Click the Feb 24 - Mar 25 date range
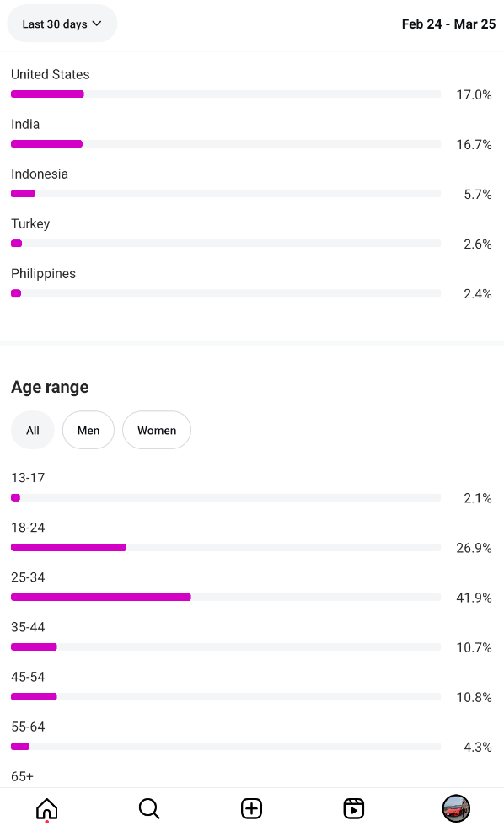Viewport: 504px width, 826px height. click(x=448, y=24)
